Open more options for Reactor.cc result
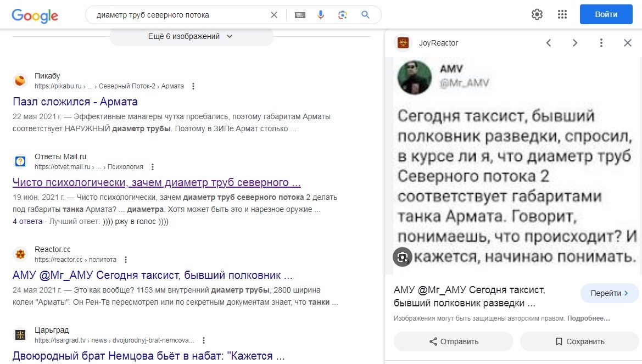The height and width of the screenshot is (364, 642). 126,260
